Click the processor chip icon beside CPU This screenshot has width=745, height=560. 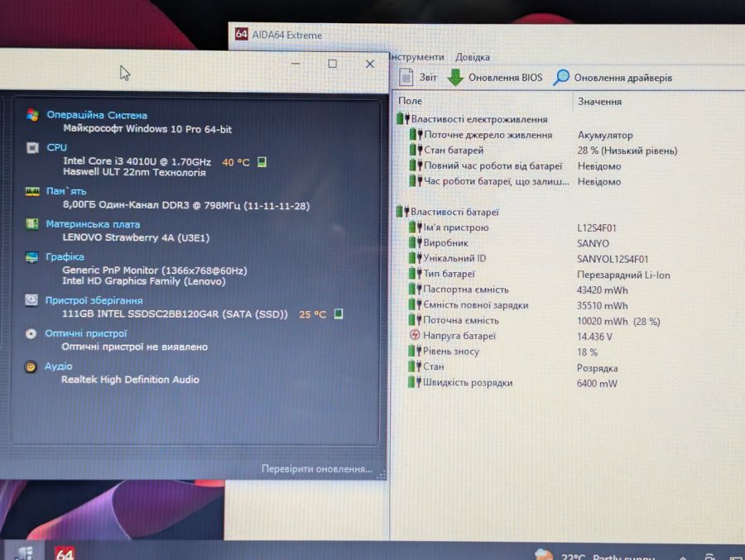click(32, 147)
